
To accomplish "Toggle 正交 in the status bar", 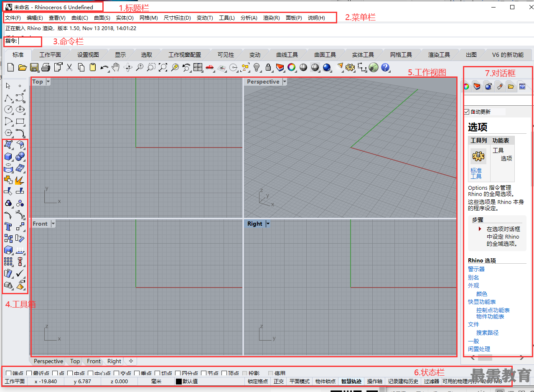I will click(279, 381).
